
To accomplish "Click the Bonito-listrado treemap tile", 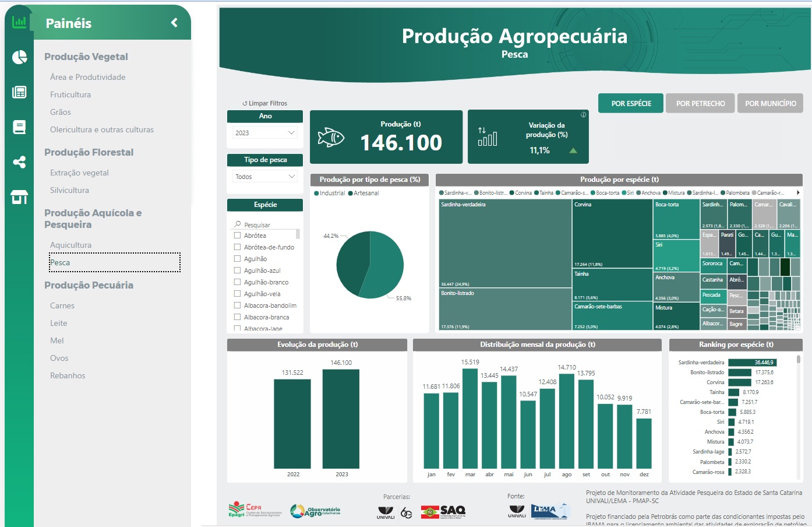I will pyautogui.click(x=505, y=309).
